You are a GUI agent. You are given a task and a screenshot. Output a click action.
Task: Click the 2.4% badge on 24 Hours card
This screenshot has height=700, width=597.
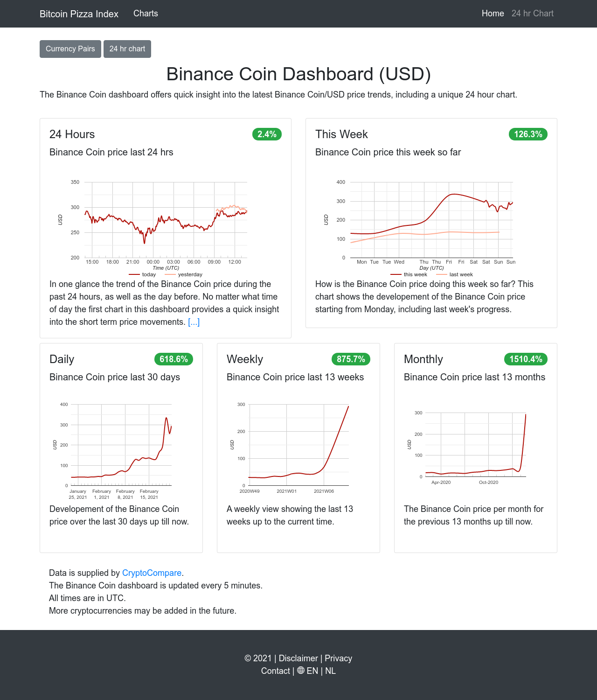click(x=266, y=134)
